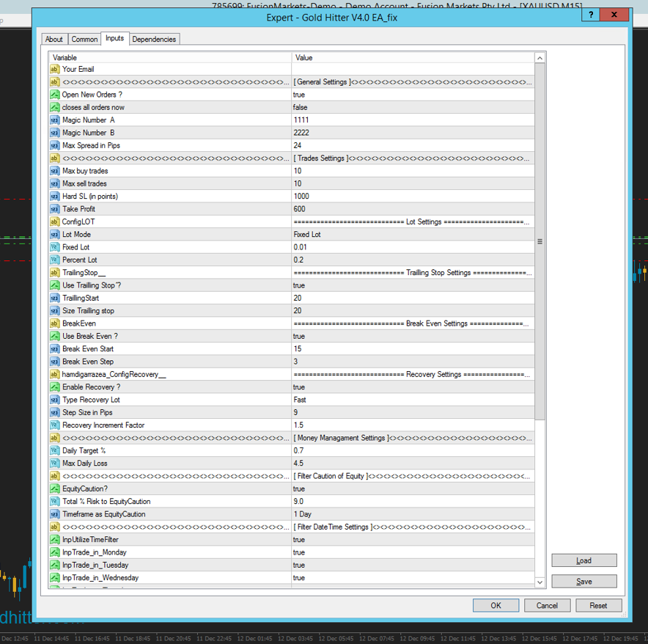Open the Dependencies tab
The image size is (648, 644).
click(x=154, y=39)
